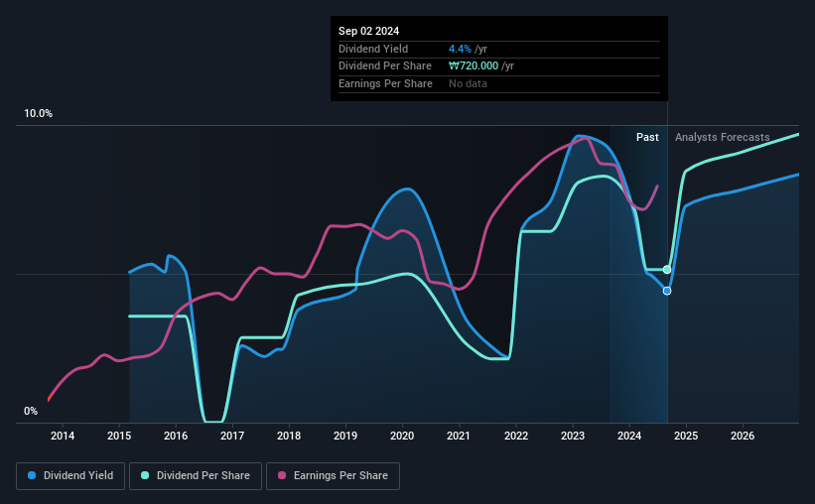Click the 2017 x-axis label
This screenshot has width=815, height=504.
coord(232,436)
